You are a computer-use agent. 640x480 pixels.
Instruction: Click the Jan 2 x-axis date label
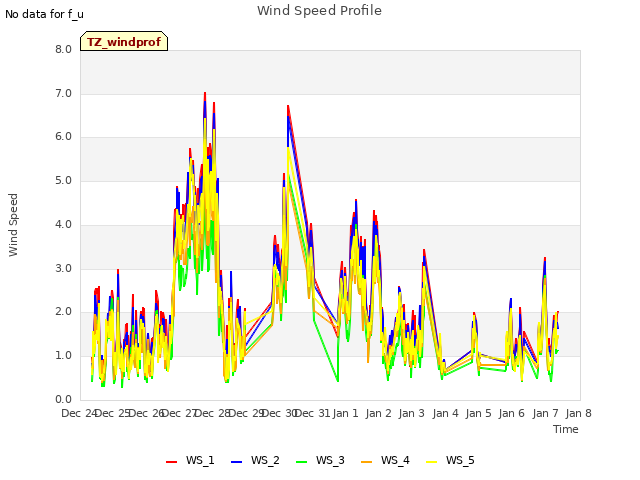click(x=378, y=413)
